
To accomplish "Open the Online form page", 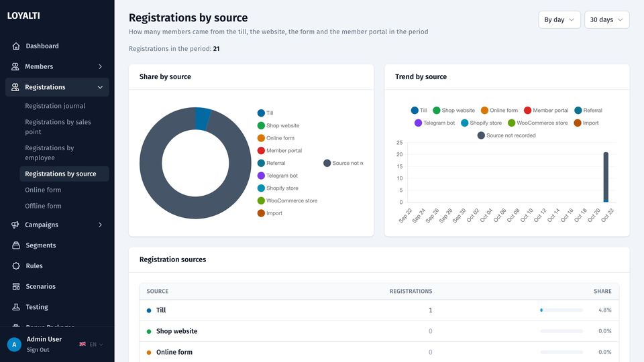I will (43, 190).
